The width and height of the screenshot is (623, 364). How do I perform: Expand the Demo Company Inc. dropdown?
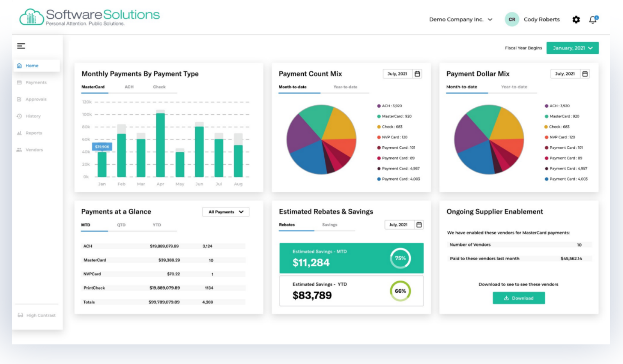[461, 20]
